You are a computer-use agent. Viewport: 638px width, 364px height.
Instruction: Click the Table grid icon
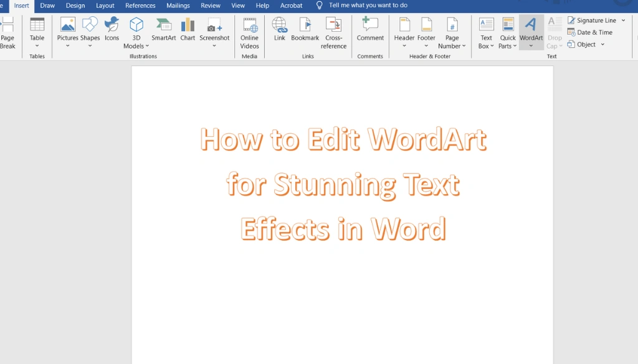coord(37,24)
